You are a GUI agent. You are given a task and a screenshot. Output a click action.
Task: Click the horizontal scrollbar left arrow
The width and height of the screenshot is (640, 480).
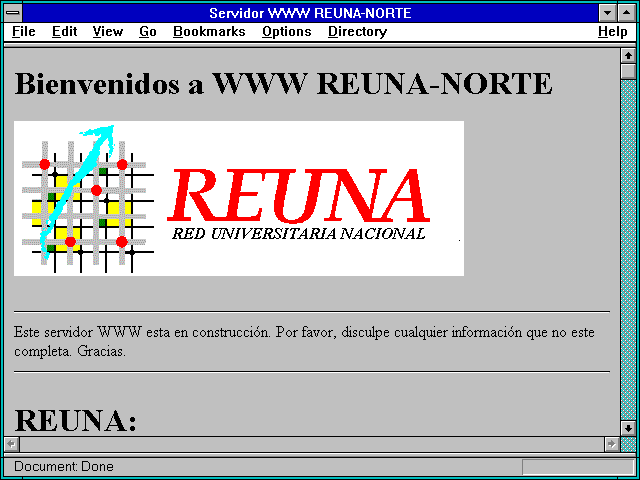pyautogui.click(x=12, y=444)
